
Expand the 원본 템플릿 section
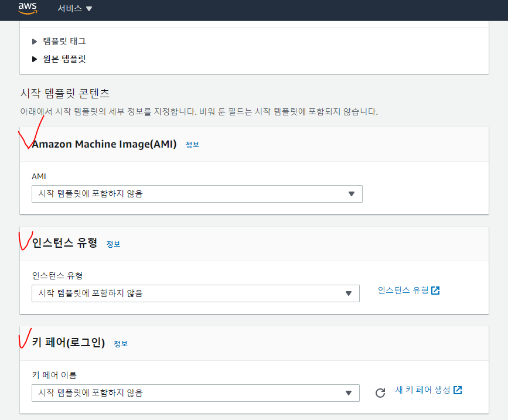point(64,59)
